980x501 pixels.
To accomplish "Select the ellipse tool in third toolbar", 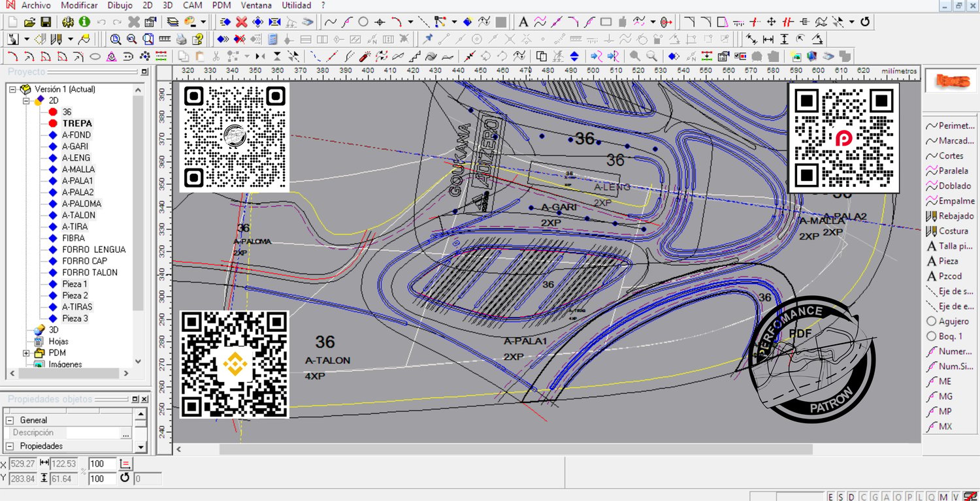I will (95, 56).
